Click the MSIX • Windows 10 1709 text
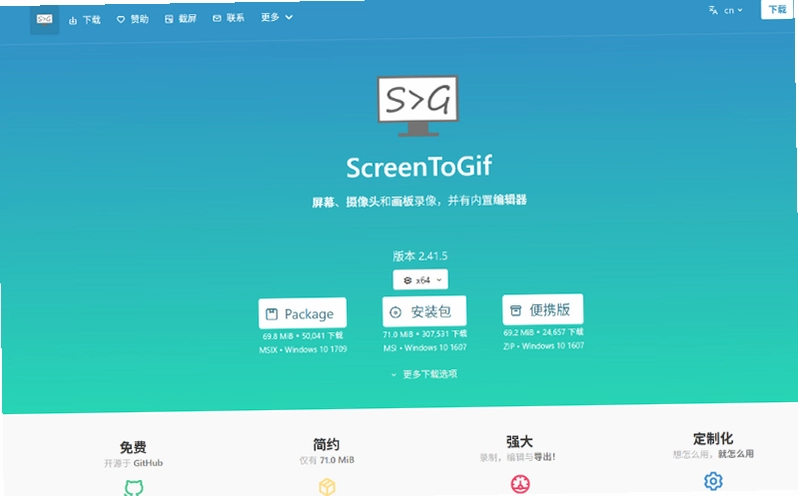This screenshot has height=496, width=798. coord(303,349)
